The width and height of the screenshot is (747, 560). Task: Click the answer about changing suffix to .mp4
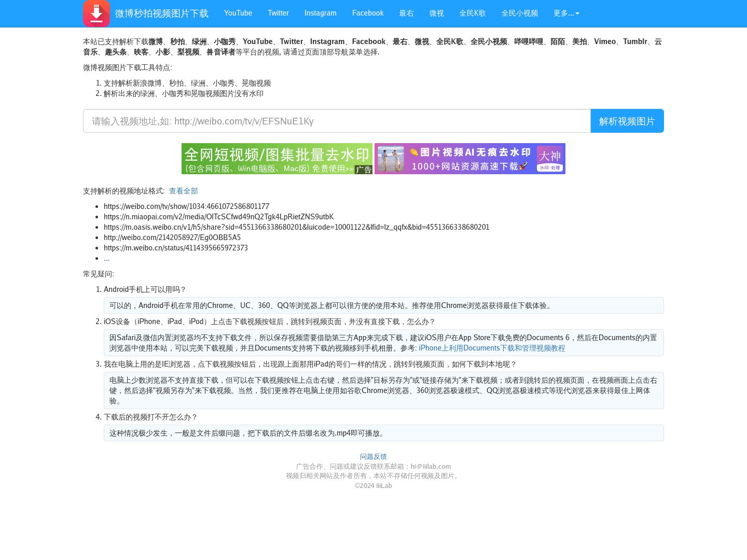click(x=383, y=433)
